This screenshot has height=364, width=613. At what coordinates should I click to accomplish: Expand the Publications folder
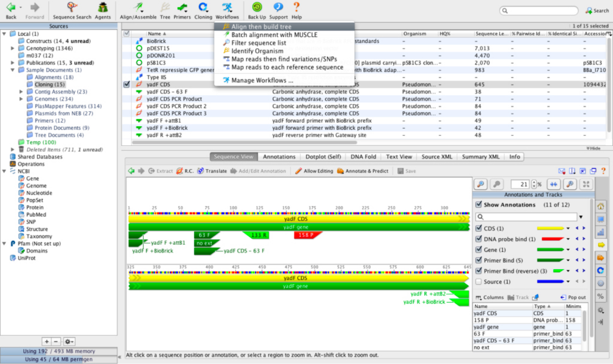(x=13, y=63)
